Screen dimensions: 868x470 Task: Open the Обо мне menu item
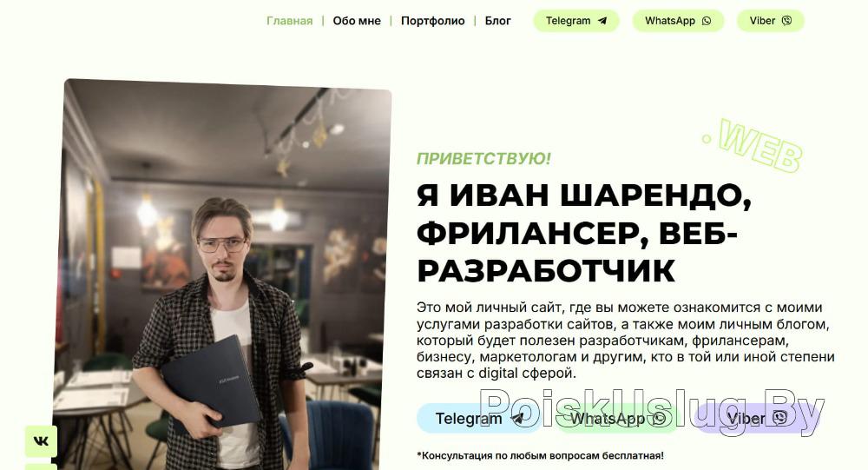point(357,21)
